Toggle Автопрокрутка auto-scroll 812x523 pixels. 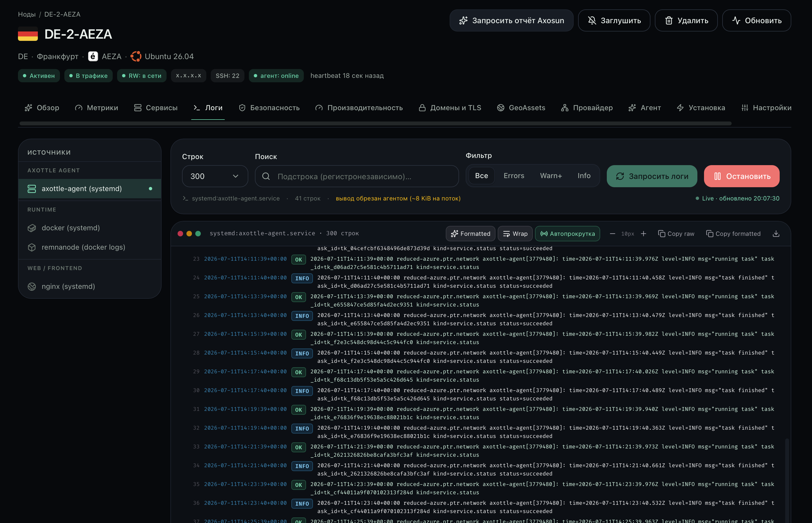tap(568, 234)
